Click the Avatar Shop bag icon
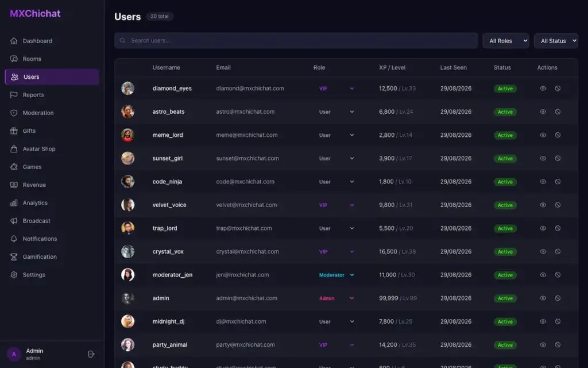 (x=14, y=149)
